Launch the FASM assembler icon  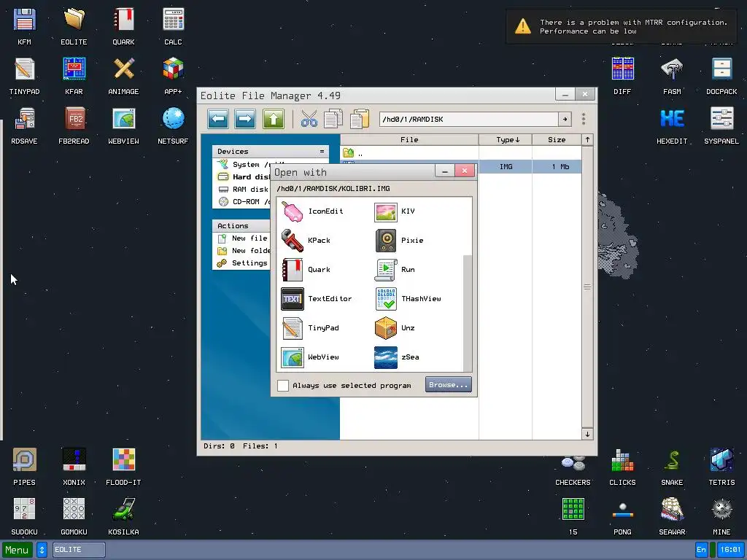pos(672,76)
